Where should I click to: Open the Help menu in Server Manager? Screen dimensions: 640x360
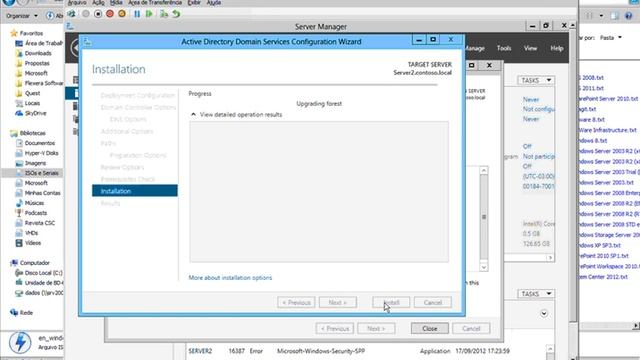tap(557, 48)
